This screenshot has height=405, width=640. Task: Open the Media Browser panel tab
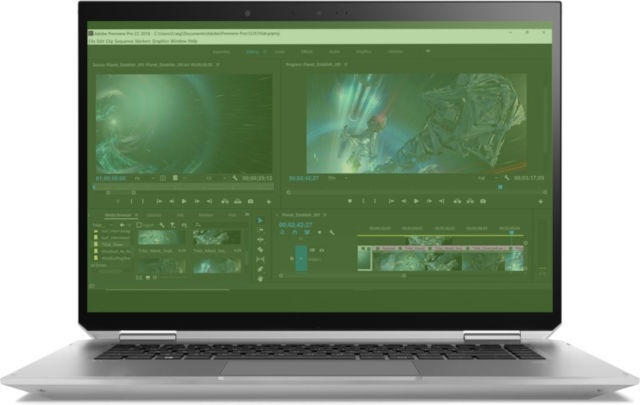pyautogui.click(x=118, y=215)
